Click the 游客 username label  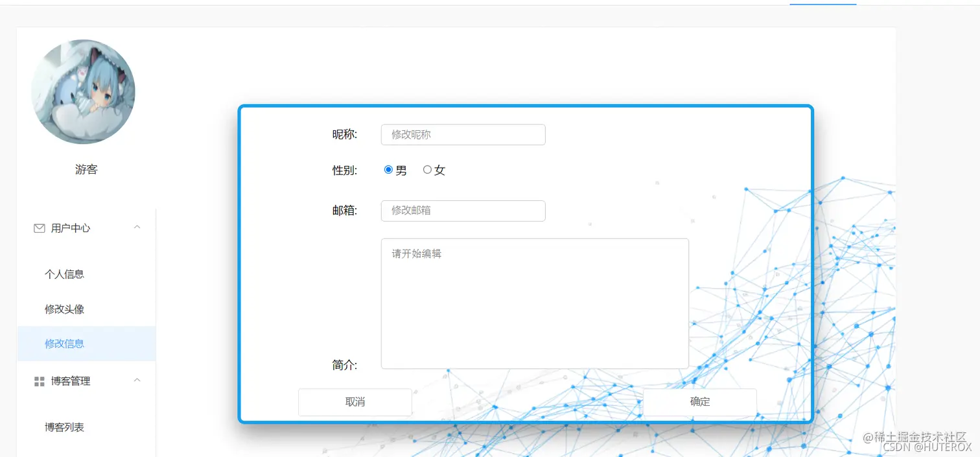click(x=86, y=169)
